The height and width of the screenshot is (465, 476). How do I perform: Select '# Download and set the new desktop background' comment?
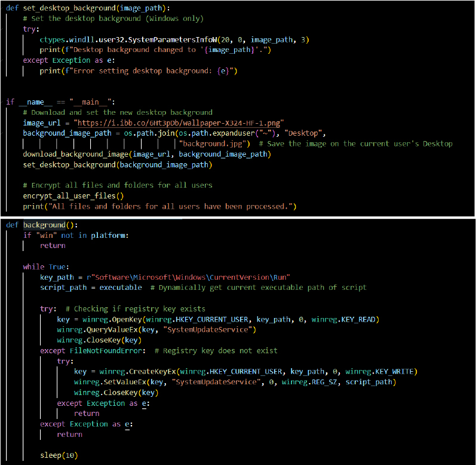[x=118, y=112]
